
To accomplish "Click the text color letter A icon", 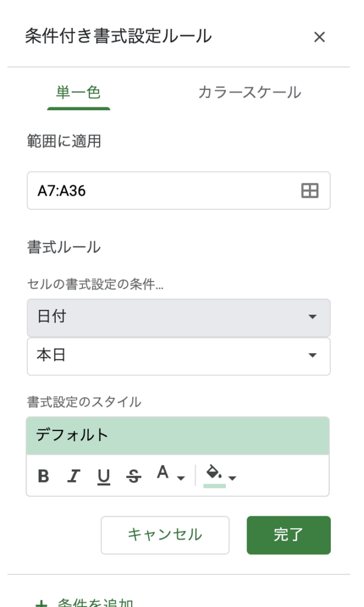I will click(x=162, y=473).
